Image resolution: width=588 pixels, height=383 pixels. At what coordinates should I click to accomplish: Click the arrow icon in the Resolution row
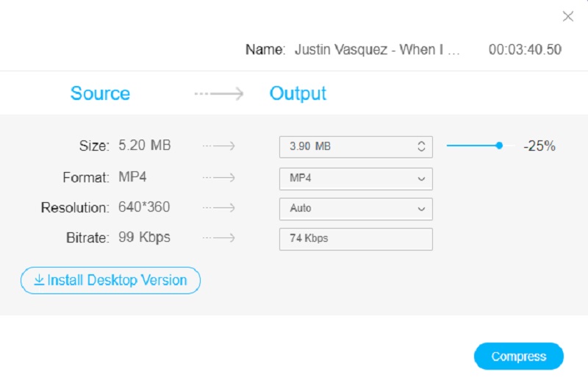tap(219, 208)
